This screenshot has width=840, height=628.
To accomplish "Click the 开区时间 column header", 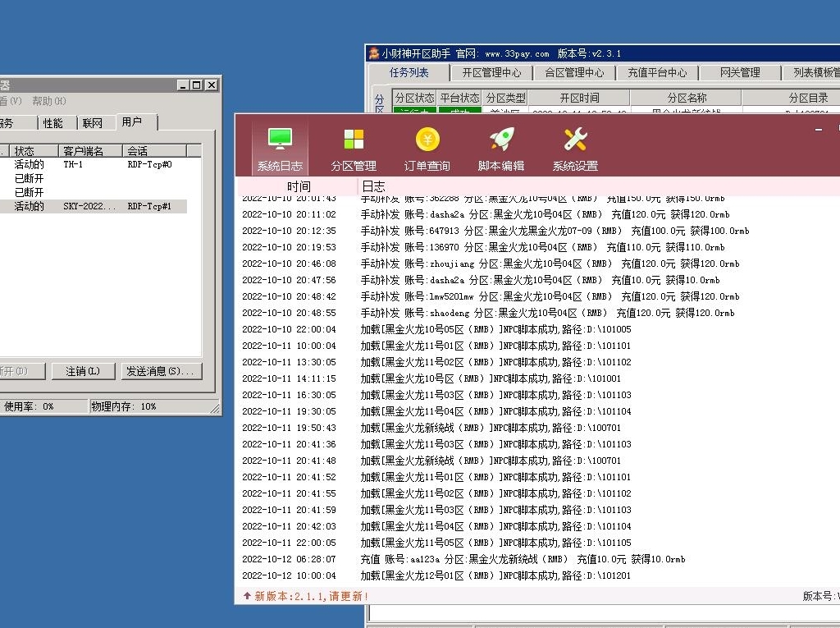I will (x=579, y=98).
